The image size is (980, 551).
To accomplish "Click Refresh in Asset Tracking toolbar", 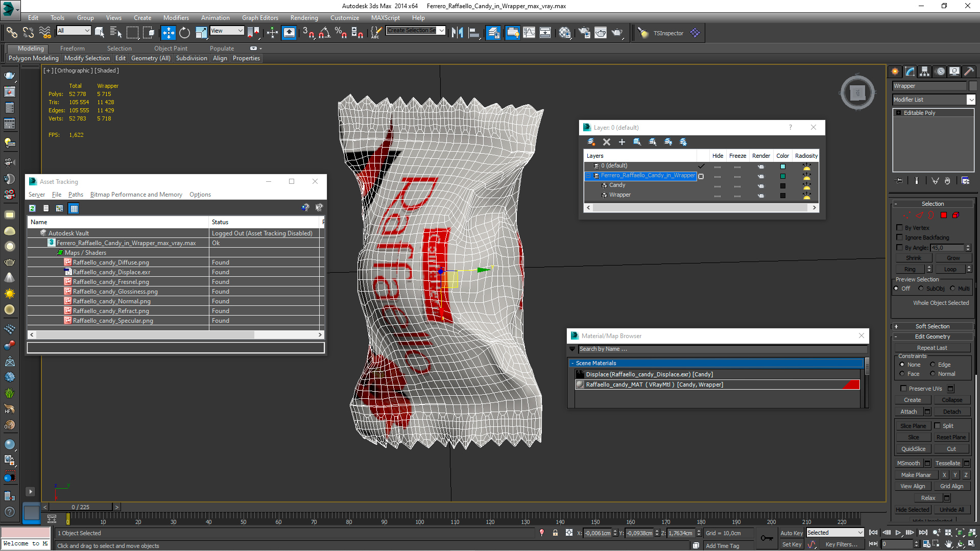I will click(x=32, y=208).
